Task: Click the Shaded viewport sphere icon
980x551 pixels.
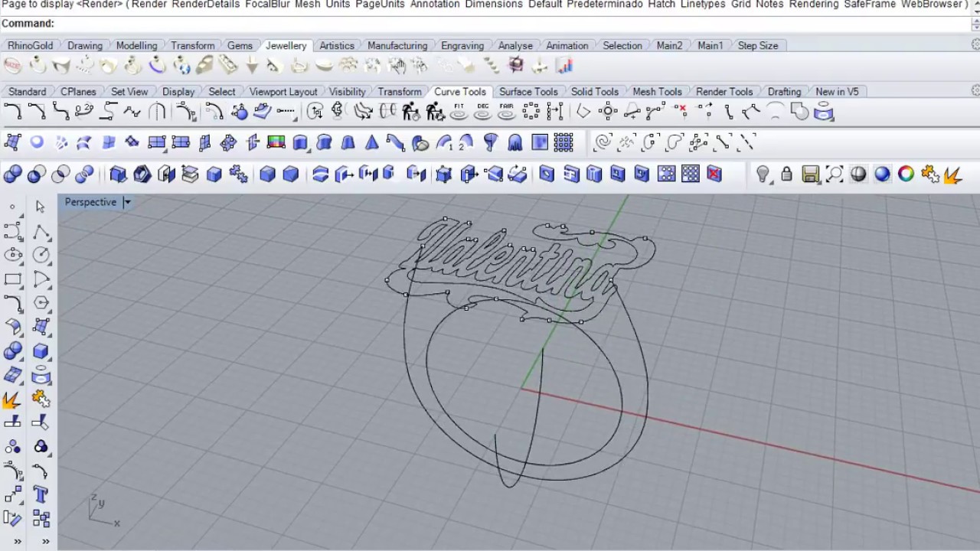Action: coord(858,174)
